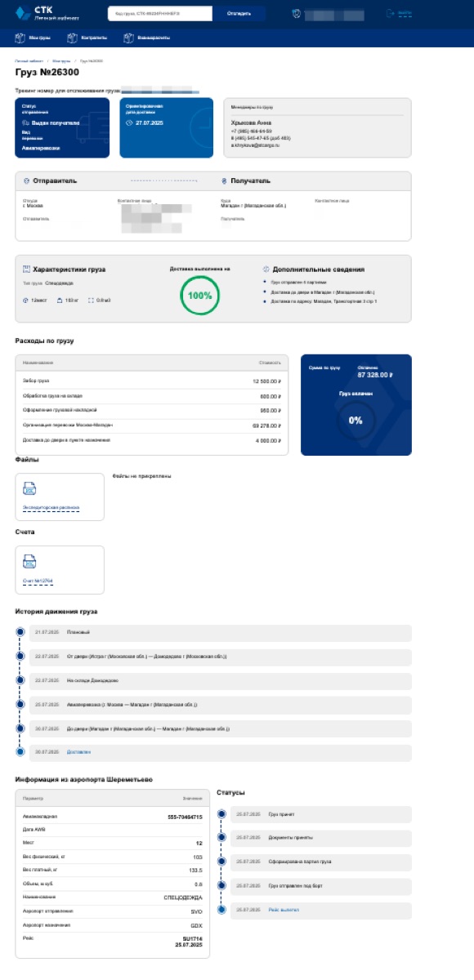Click the Отправитель section icon
Image resolution: width=474 pixels, height=980 pixels.
(x=26, y=181)
